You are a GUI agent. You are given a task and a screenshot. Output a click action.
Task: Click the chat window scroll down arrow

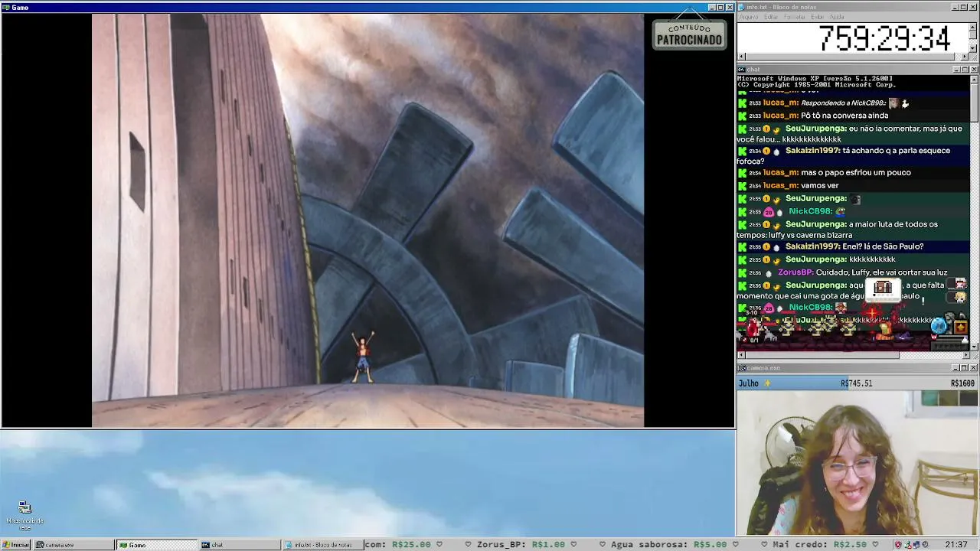pos(975,347)
